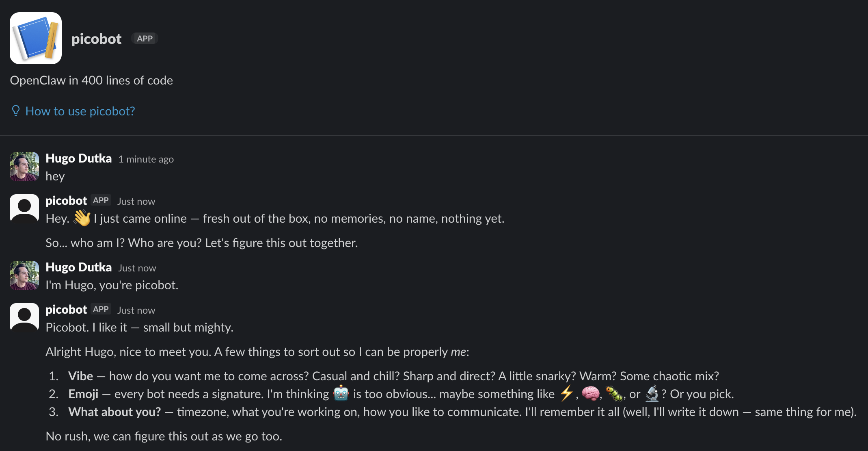Open Hugo Dutka's profile from first message name
Screen dimensions: 868x451
click(x=78, y=158)
